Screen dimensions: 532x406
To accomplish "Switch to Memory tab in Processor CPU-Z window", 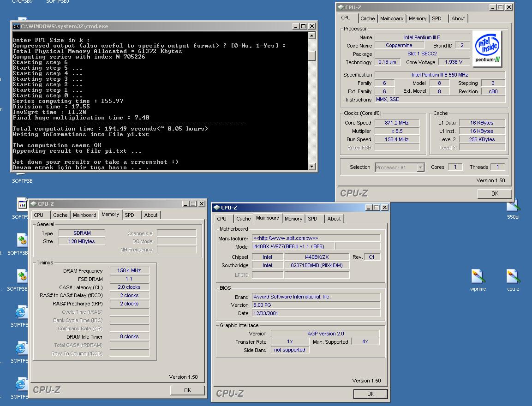I will click(x=417, y=18).
